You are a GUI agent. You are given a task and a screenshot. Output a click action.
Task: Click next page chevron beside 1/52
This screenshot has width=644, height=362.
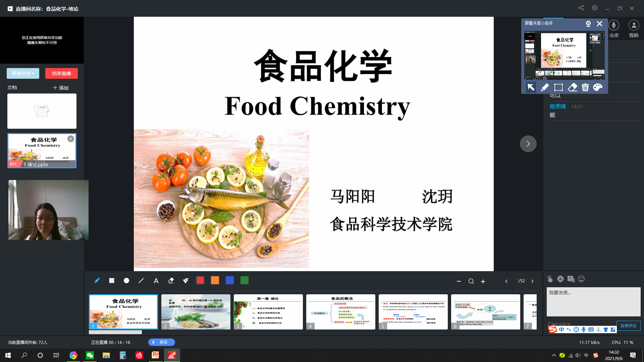[532, 281]
